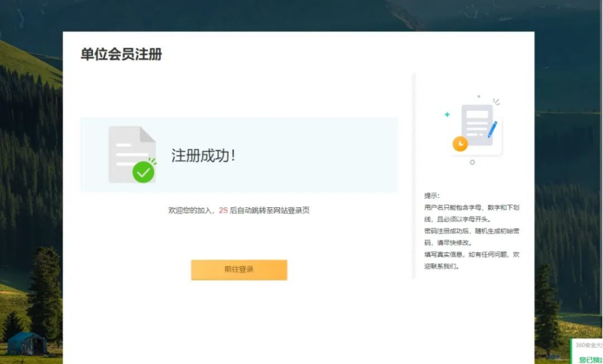Click the tip about 用户名只能包含字母
Image resolution: width=603 pixels, height=364 pixels.
471,213
